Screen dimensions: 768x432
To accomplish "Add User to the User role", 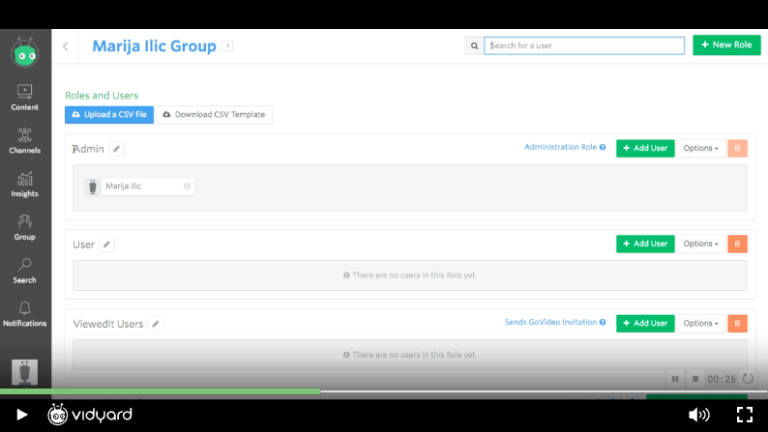I will (645, 244).
